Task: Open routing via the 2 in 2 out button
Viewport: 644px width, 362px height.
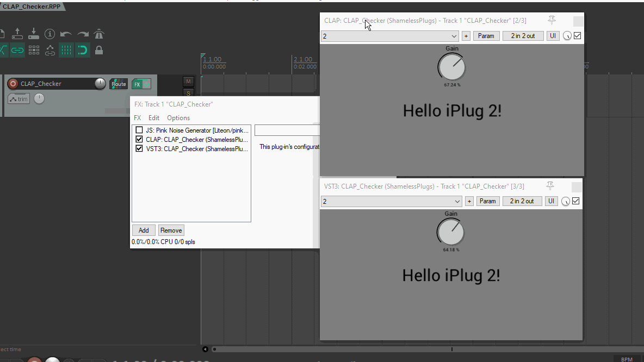Action: pyautogui.click(x=523, y=35)
